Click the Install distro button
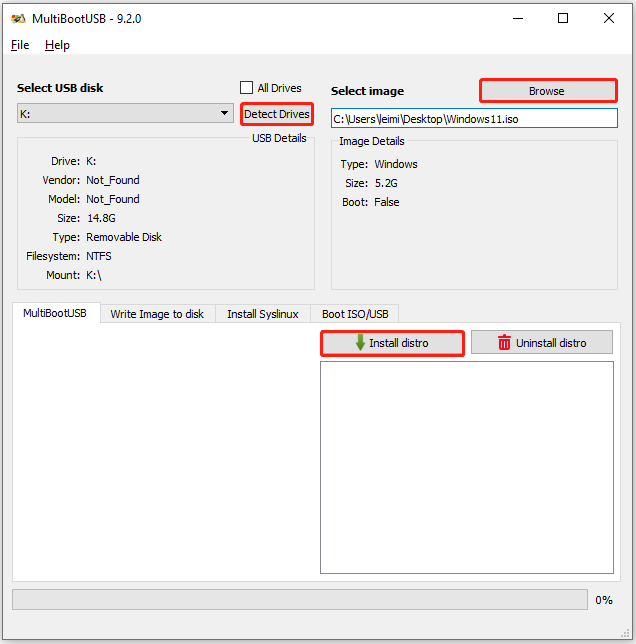 pos(393,343)
